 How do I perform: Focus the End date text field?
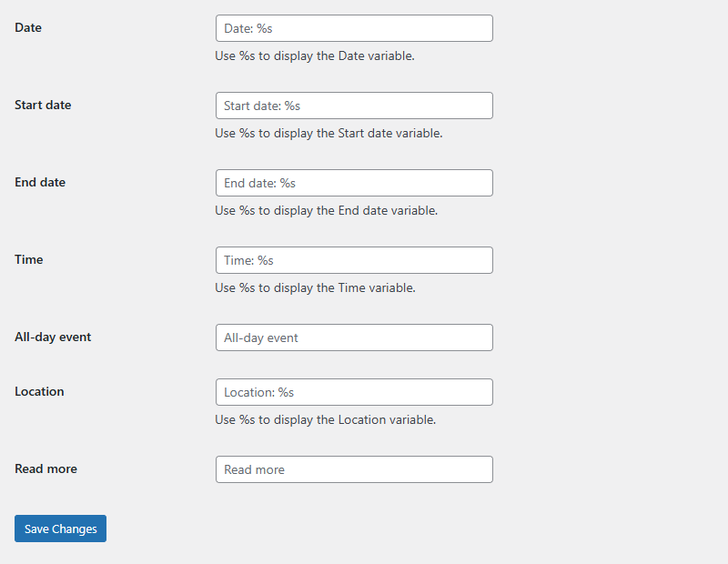click(353, 183)
